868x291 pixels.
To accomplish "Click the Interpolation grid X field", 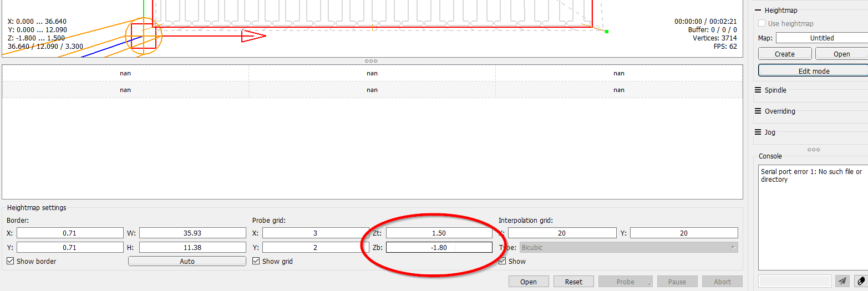I will pos(562,233).
